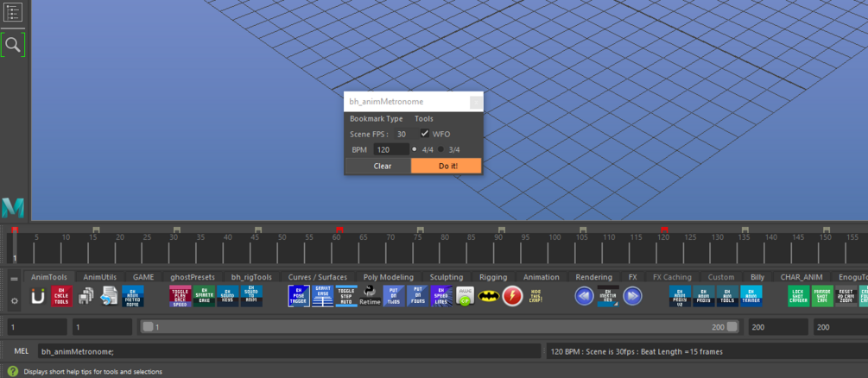Open the shelf tab menu icon
Image resolution: width=868 pixels, height=378 pixels.
pyautogui.click(x=15, y=279)
